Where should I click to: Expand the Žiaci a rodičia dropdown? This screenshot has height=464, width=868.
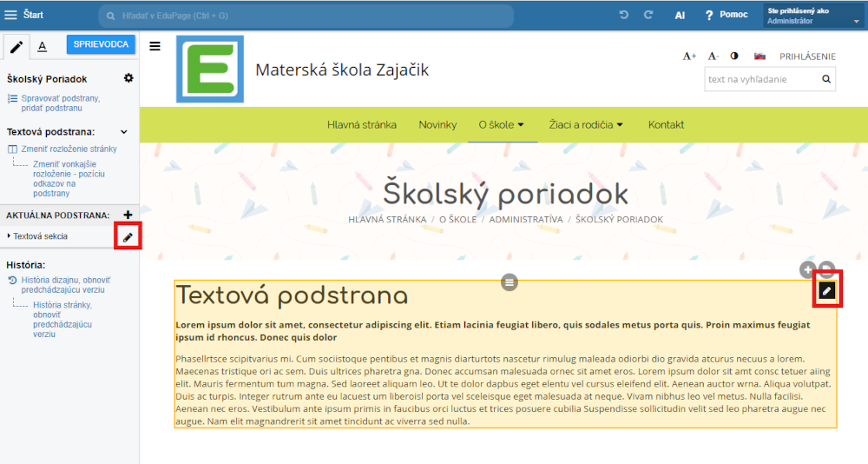coord(586,125)
